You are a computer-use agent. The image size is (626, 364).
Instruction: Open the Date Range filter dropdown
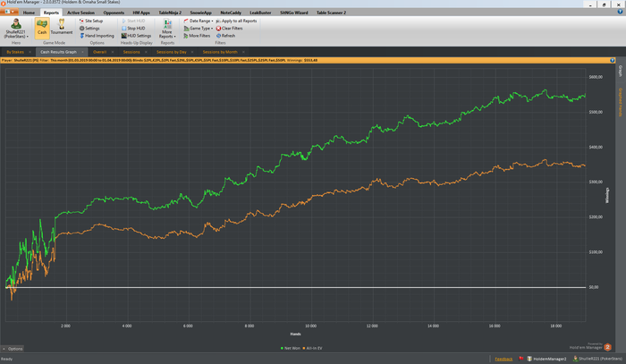click(x=199, y=21)
